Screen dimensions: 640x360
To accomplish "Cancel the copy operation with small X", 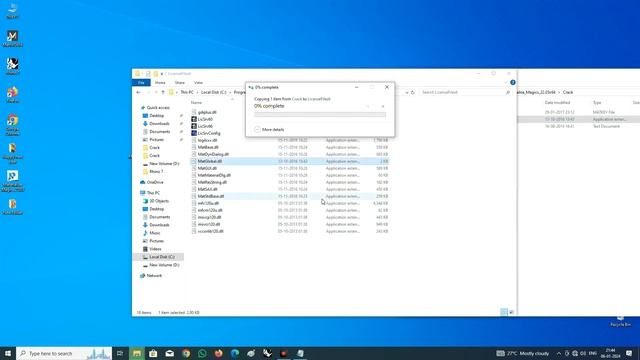I will 382,106.
